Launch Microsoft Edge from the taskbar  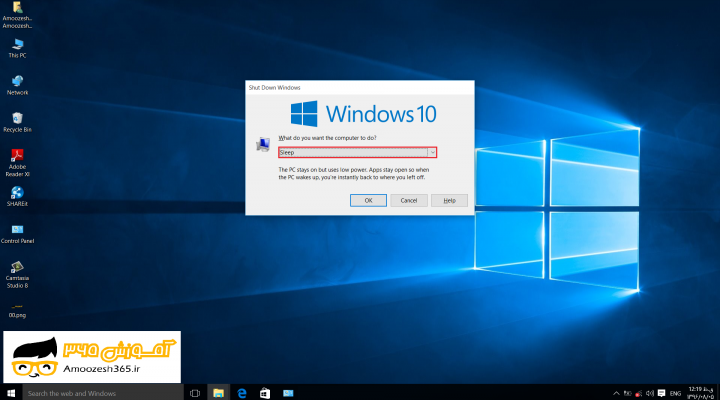point(242,393)
